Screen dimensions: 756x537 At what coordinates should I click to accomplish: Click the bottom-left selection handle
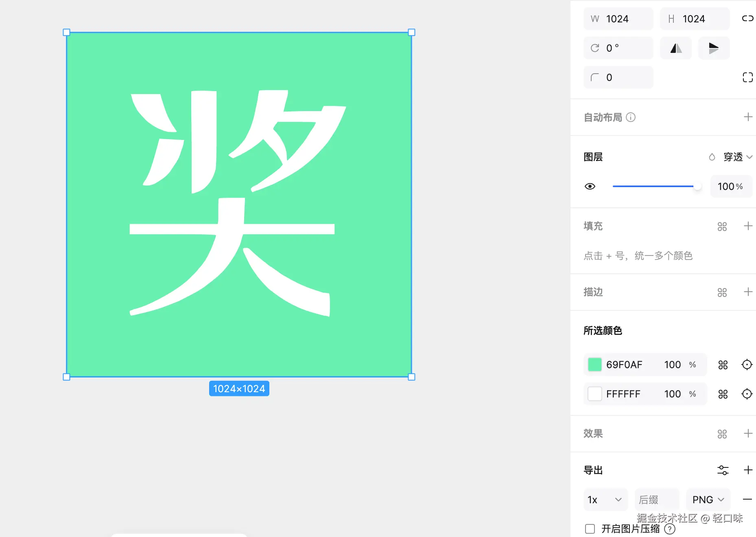pos(67,377)
